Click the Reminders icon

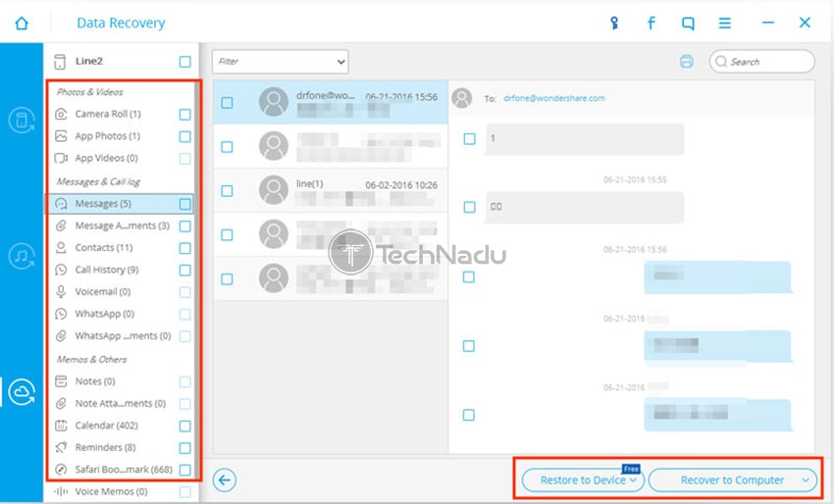click(61, 447)
